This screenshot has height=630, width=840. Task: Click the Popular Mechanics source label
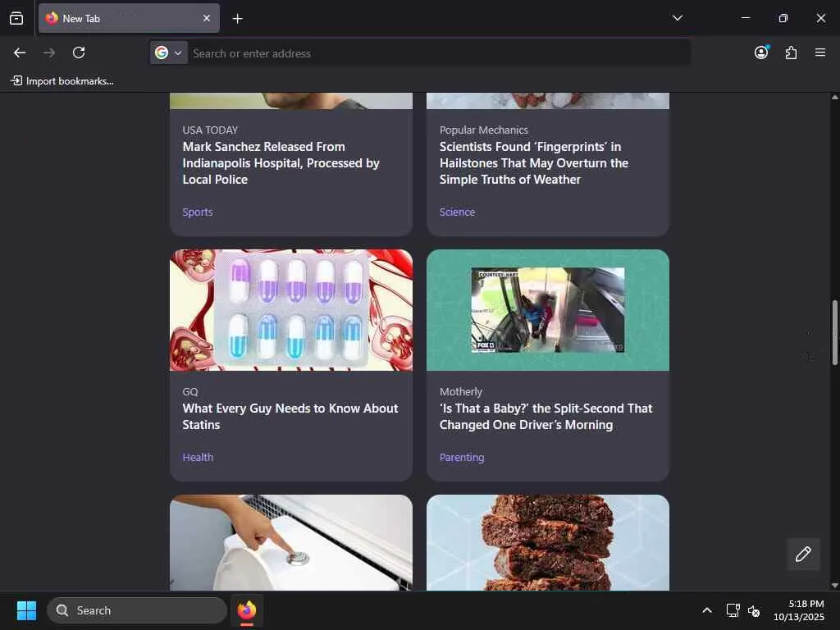(484, 130)
